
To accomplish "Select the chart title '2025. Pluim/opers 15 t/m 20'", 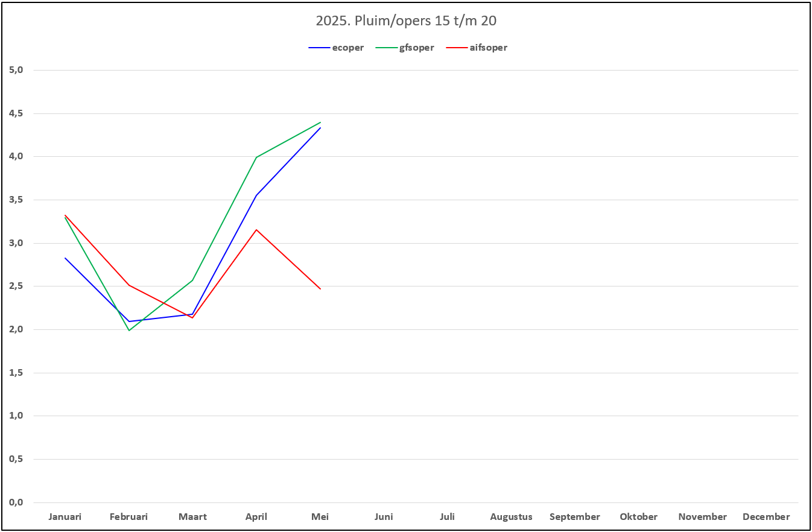I will click(406, 21).
